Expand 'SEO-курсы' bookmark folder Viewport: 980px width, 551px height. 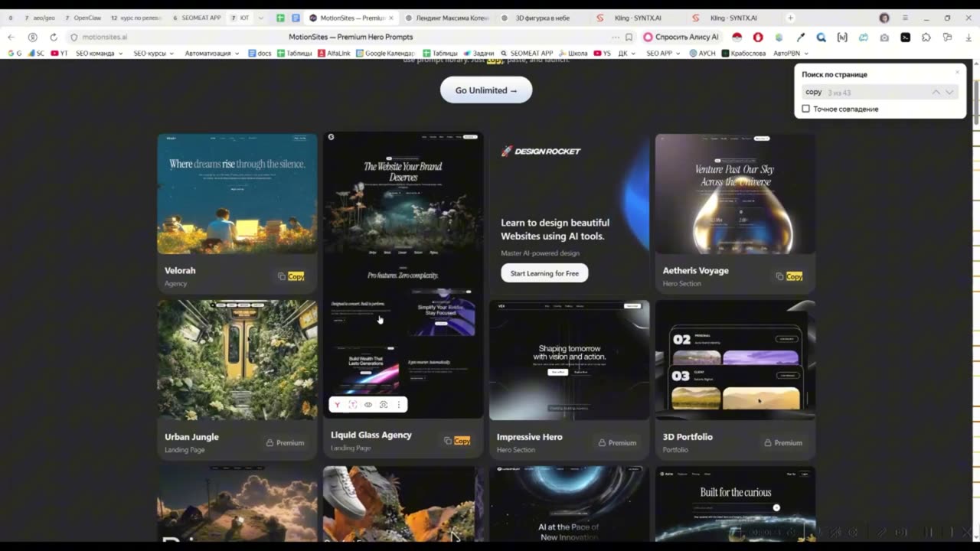coord(153,54)
